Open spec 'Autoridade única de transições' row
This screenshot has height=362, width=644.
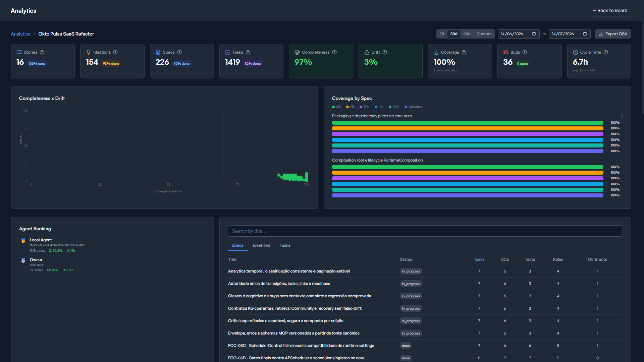(425, 284)
